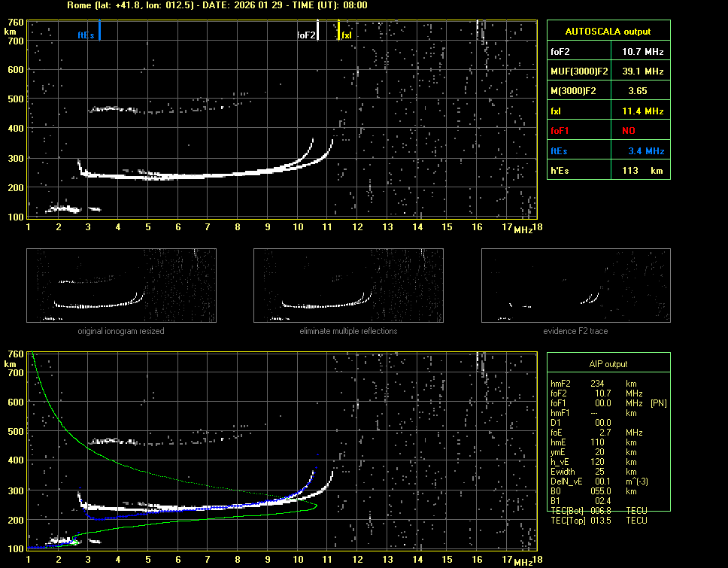This screenshot has height=568, width=728.
Task: Click the AUTOSCALA output header
Action: (x=608, y=32)
